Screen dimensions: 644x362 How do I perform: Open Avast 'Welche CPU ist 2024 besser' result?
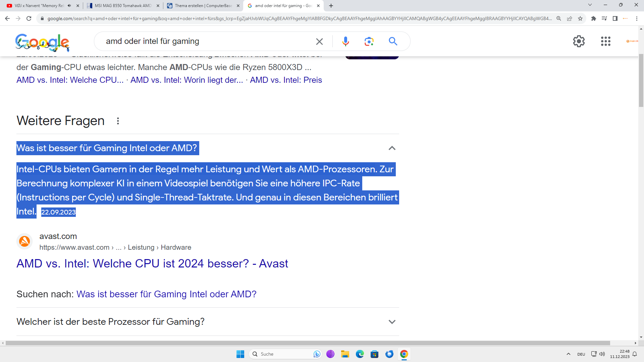click(152, 263)
